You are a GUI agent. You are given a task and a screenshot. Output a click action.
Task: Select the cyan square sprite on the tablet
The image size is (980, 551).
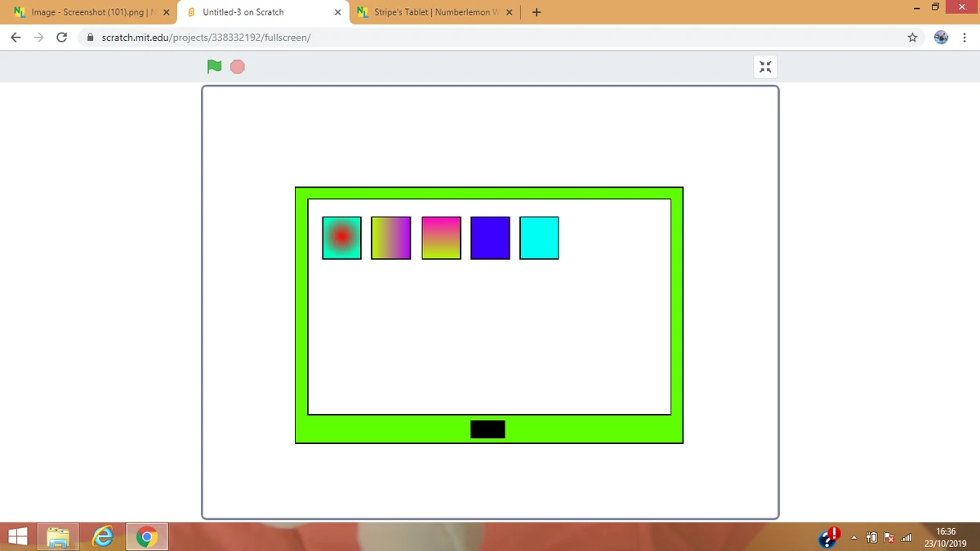pyautogui.click(x=539, y=238)
